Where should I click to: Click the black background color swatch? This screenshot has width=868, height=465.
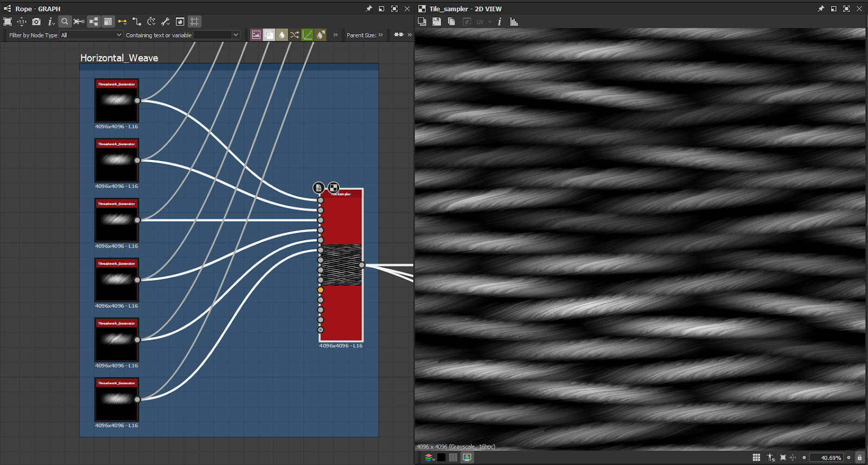coord(442,458)
